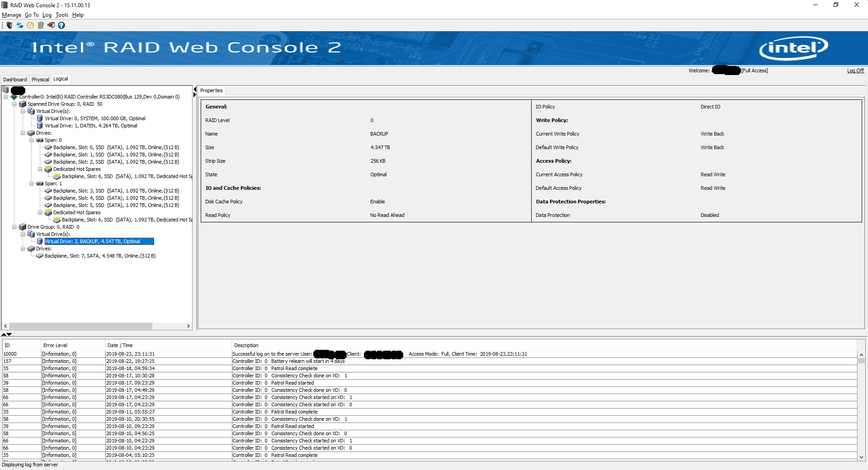Open help with the blue question mark icon
This screenshot has height=470, width=868.
61,25
